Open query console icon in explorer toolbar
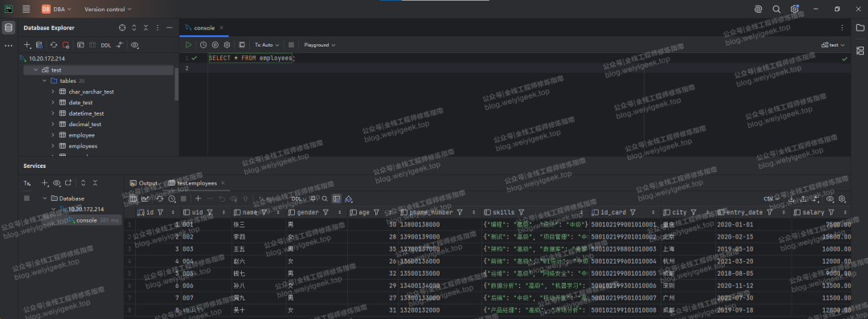 [x=80, y=45]
